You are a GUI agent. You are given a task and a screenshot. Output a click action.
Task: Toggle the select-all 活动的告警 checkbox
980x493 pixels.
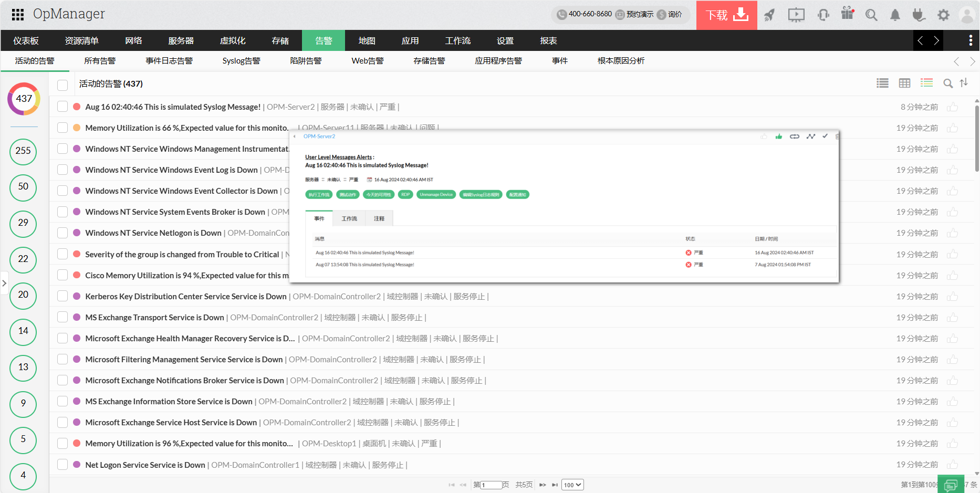62,85
